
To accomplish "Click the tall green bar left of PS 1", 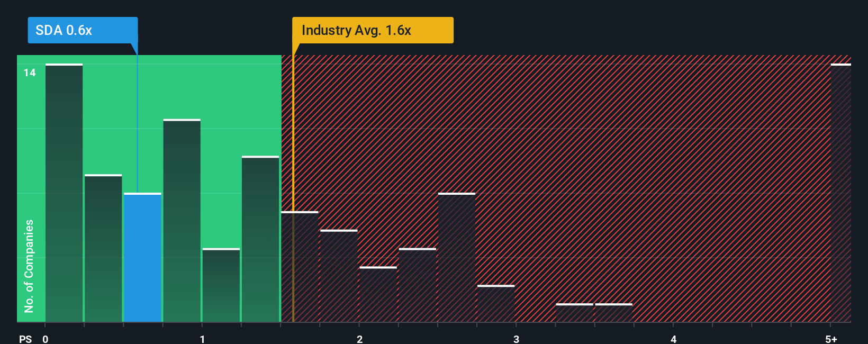I will point(182,221).
